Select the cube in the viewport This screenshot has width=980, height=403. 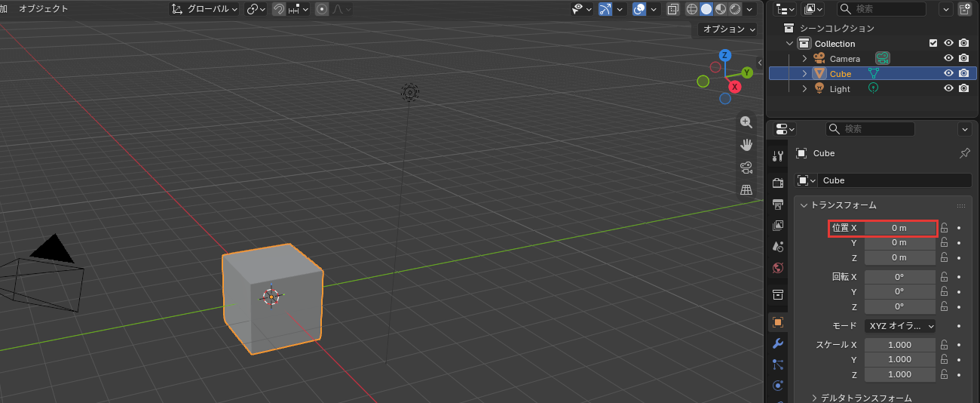[x=272, y=298]
